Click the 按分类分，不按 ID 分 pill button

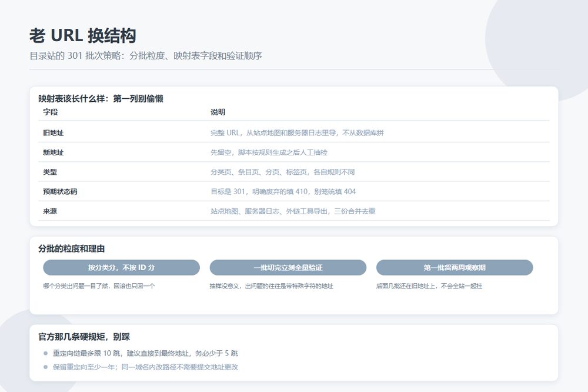[x=121, y=267]
